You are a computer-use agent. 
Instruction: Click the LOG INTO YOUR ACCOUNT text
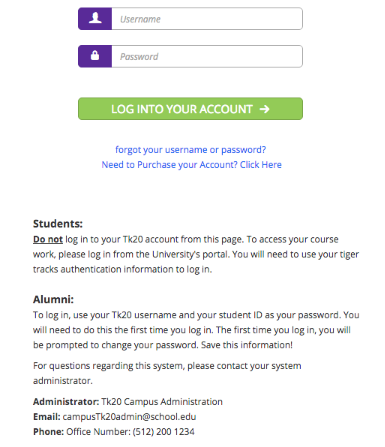[182, 109]
